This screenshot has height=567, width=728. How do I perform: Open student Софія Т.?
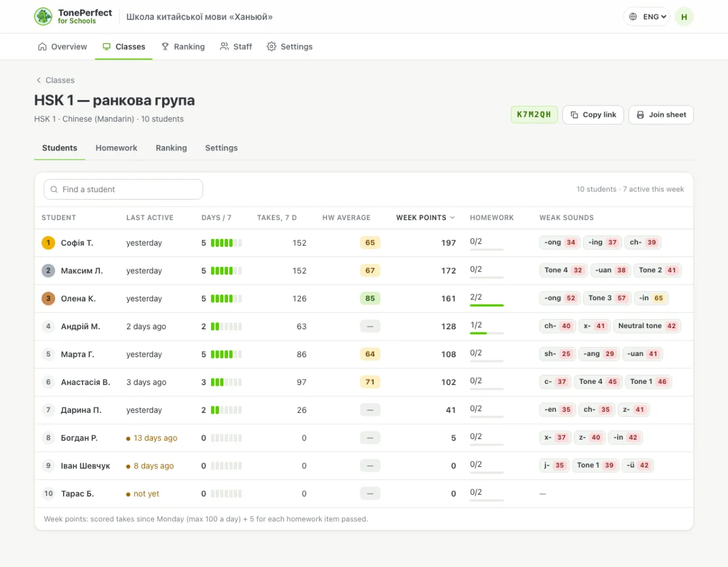pos(77,243)
